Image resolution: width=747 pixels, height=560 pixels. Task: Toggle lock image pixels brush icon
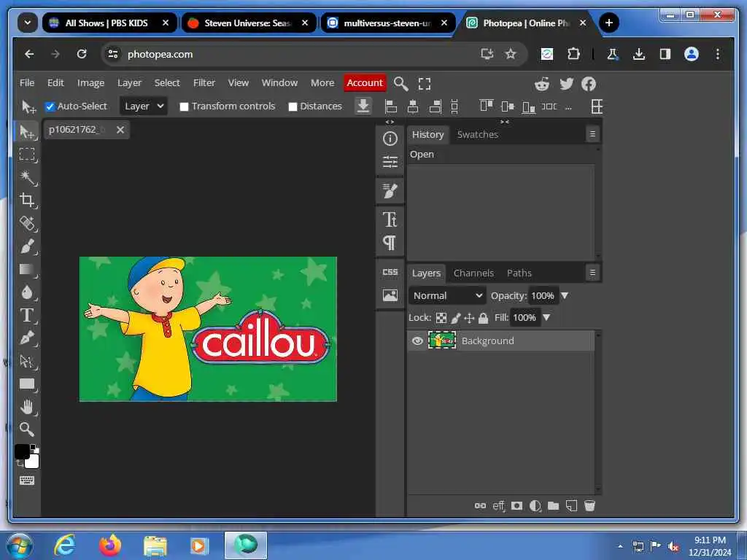pos(456,318)
